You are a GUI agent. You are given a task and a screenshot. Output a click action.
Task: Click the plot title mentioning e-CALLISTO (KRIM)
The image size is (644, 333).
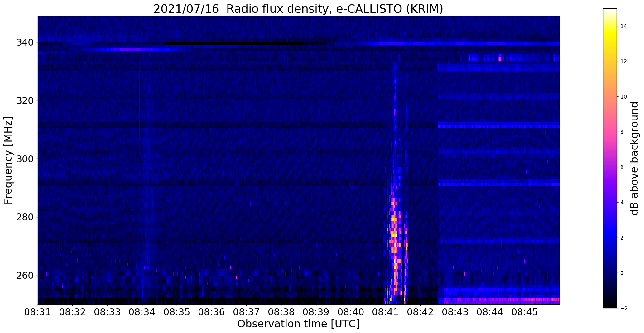pyautogui.click(x=298, y=9)
